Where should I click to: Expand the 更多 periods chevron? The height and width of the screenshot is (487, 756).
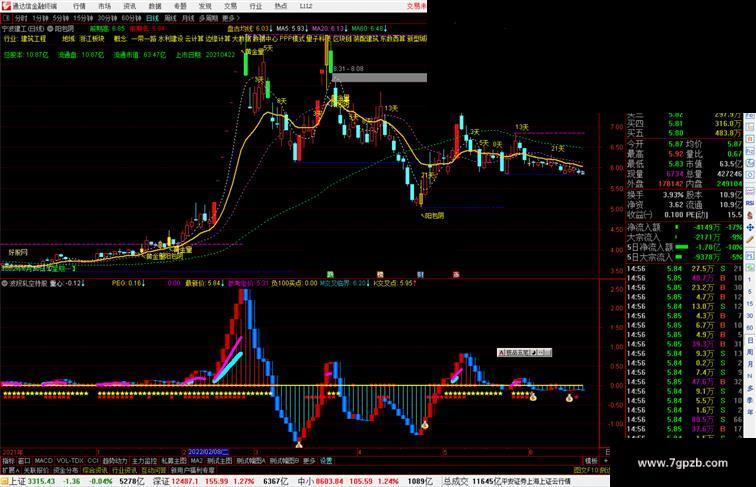[x=231, y=18]
